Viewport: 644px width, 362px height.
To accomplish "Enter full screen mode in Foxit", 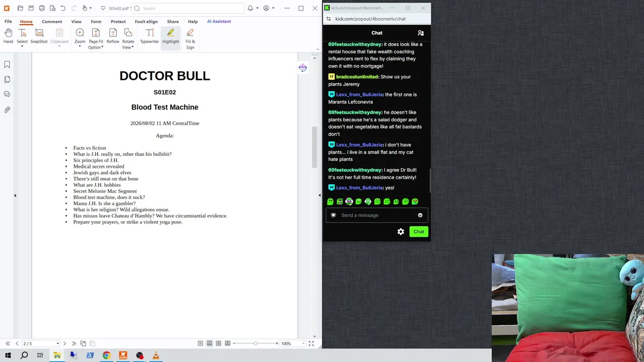I will (311, 343).
